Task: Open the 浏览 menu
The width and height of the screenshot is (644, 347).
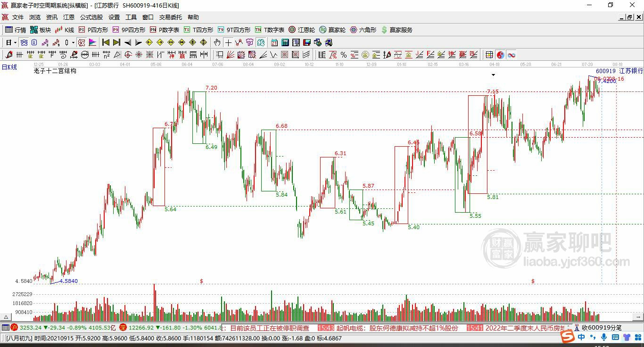Action: (x=35, y=17)
